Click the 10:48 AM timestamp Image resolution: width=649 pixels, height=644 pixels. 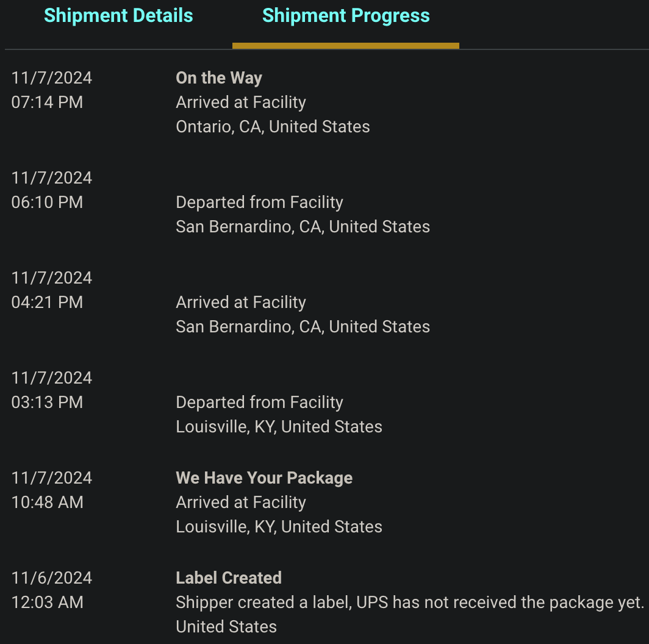(47, 503)
